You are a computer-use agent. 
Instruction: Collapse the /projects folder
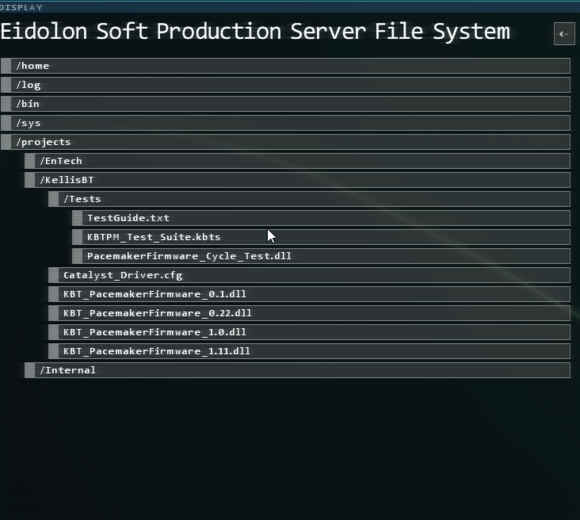286,142
